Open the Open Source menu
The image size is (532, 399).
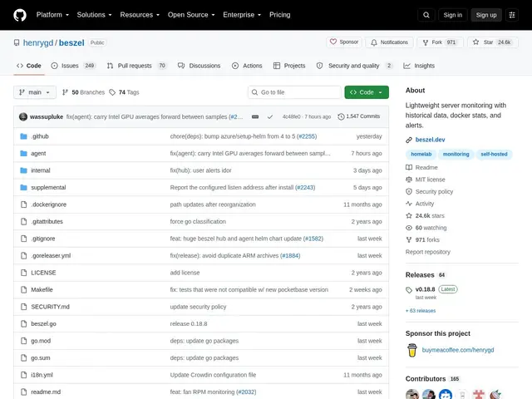[x=191, y=15]
